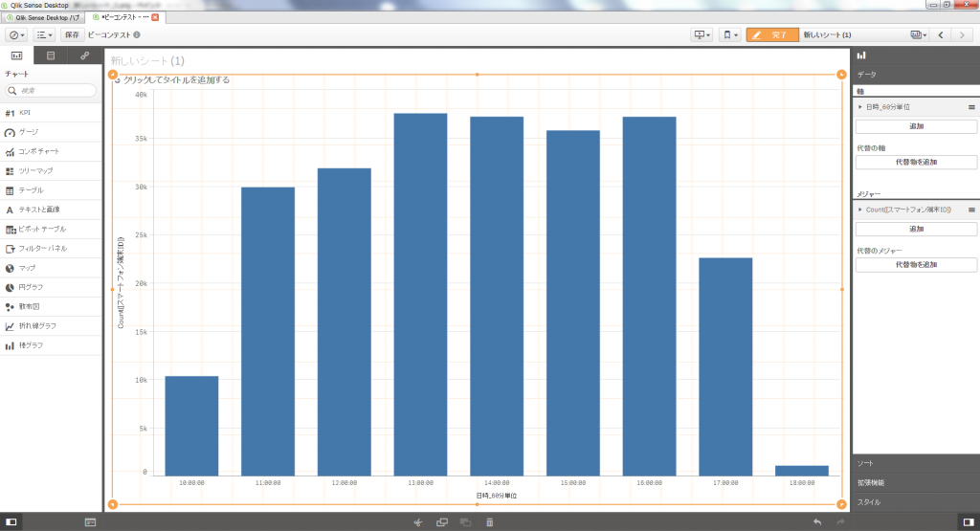Expand the 日時_60分単位 dimension
The image size is (980, 531).
pos(860,107)
